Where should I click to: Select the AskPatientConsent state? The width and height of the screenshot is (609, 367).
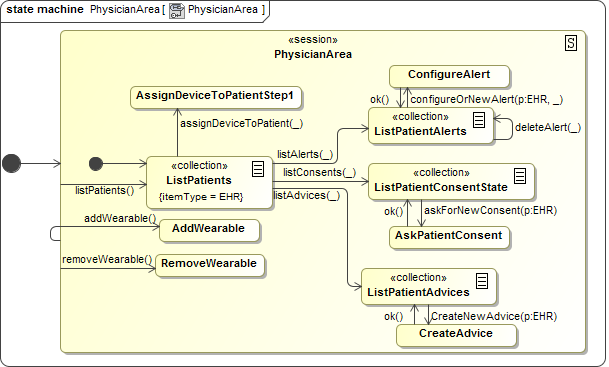pyautogui.click(x=449, y=238)
